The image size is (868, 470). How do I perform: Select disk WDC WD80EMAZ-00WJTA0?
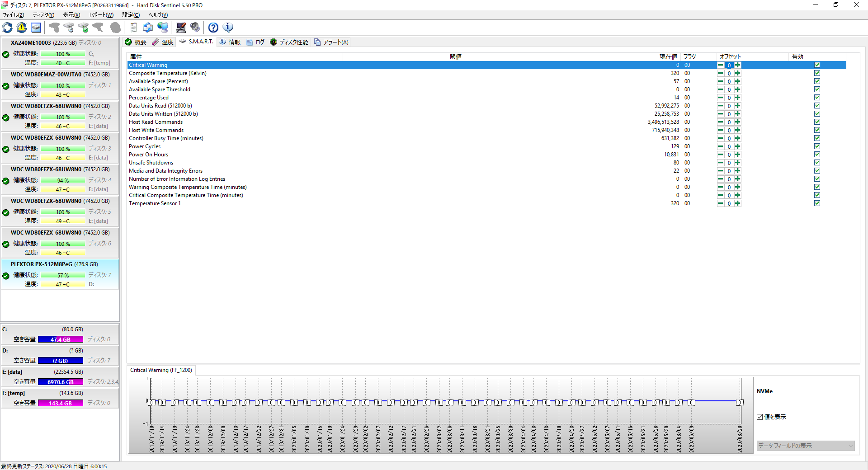click(60, 85)
